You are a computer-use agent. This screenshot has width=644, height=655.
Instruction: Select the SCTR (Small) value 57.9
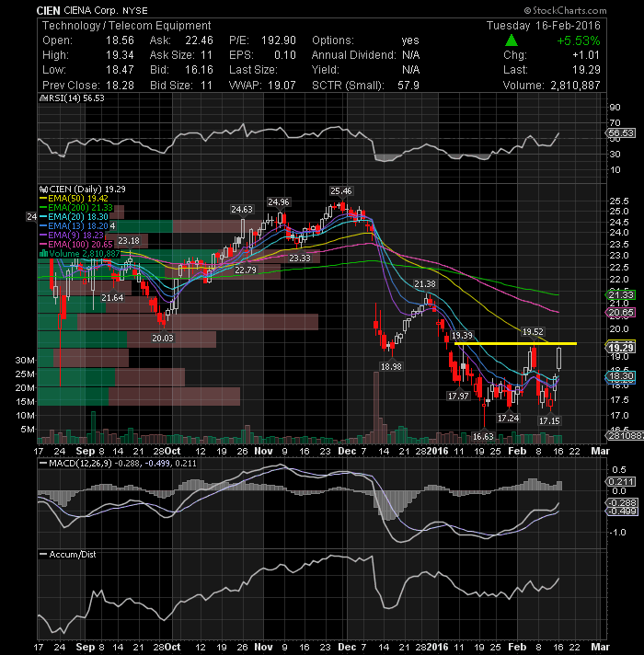(408, 86)
